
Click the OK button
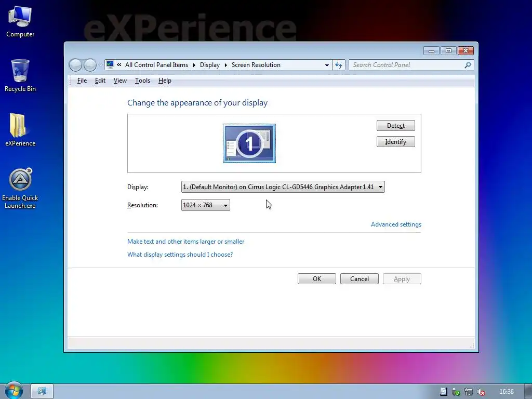click(x=317, y=279)
